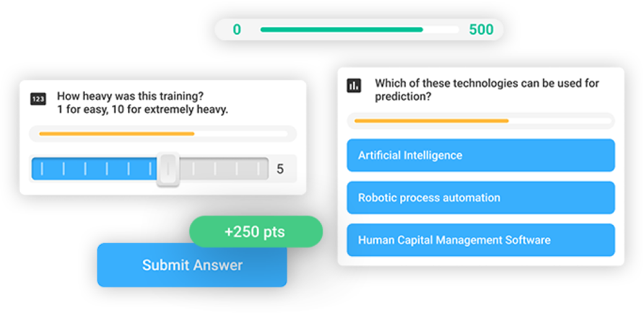Click the slider value number 5
This screenshot has width=644, height=313.
pos(280,169)
